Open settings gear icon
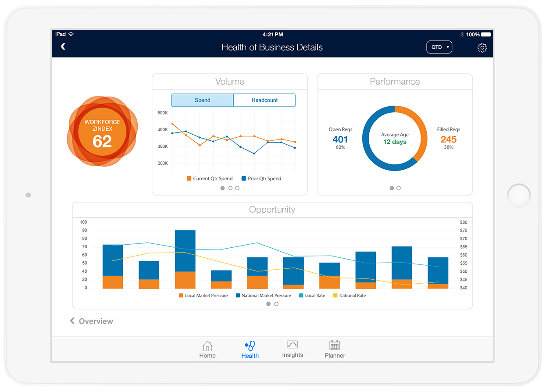Viewport: 546px width, 392px height. tap(482, 48)
